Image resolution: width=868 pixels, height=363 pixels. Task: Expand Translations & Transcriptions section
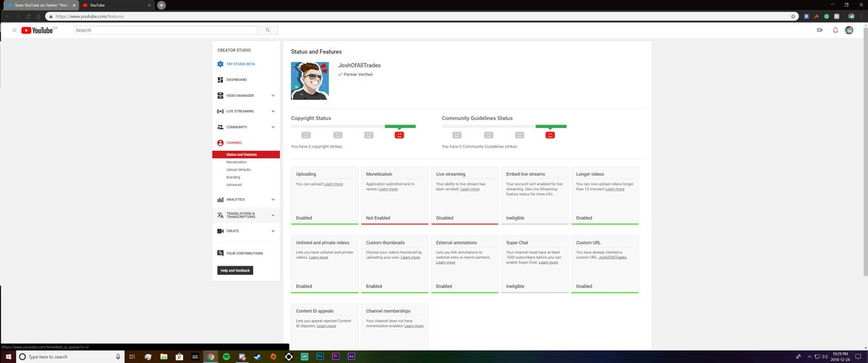pos(273,215)
